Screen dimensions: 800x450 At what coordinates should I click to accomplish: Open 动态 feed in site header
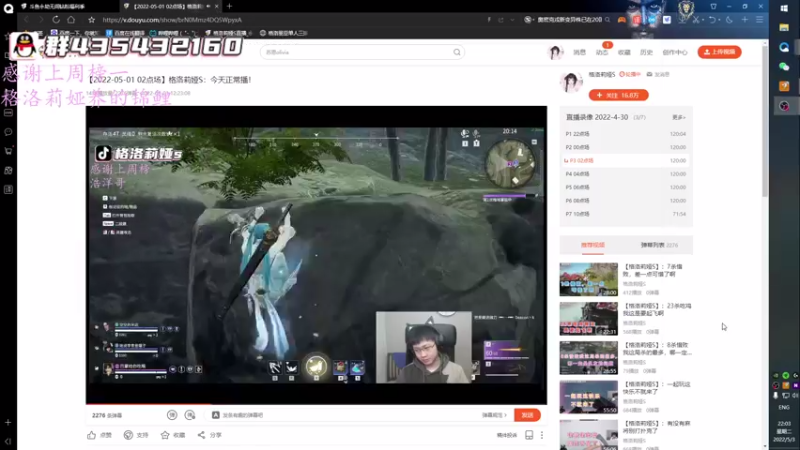[x=602, y=52]
